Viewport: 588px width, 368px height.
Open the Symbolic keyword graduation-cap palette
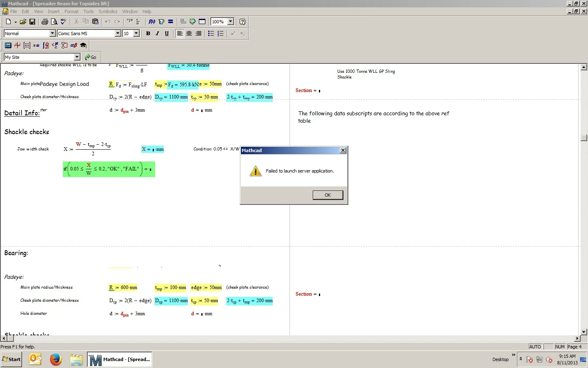[83, 45]
